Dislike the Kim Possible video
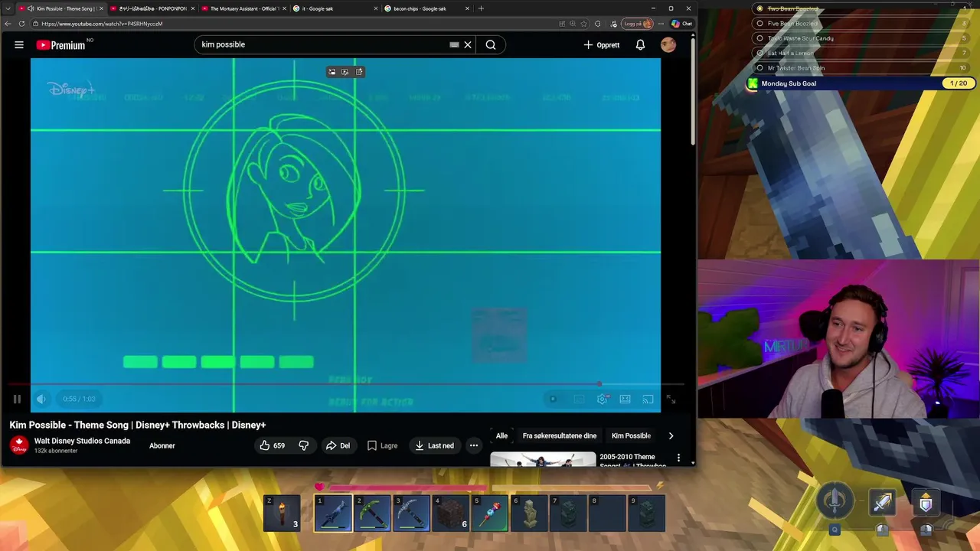 pos(304,445)
